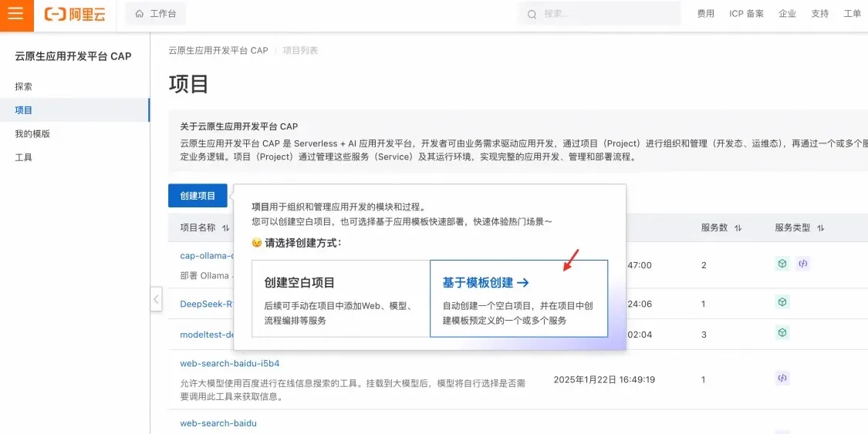
Task: Click purple function icon in web-search-baidu-i5b4 row
Action: [x=782, y=378]
